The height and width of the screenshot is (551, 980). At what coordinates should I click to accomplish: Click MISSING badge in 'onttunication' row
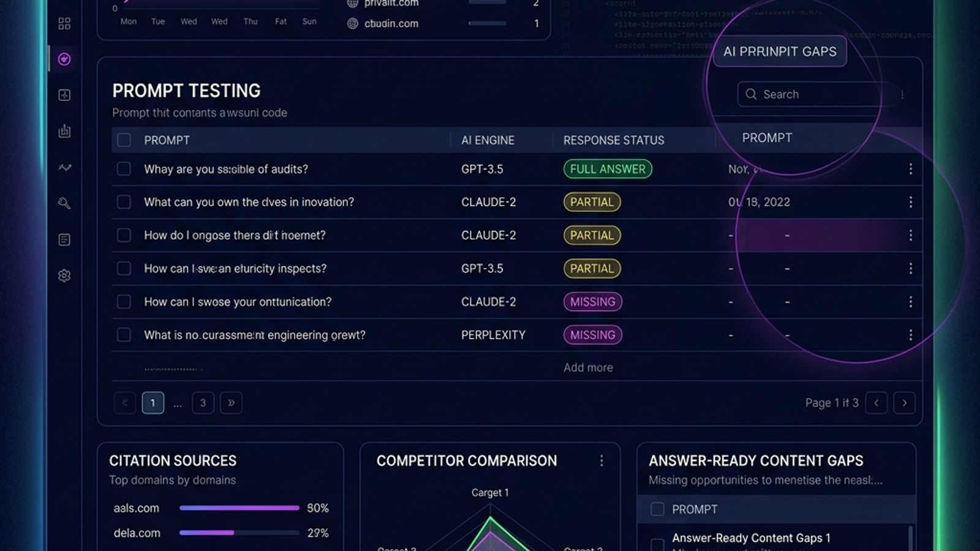[593, 302]
